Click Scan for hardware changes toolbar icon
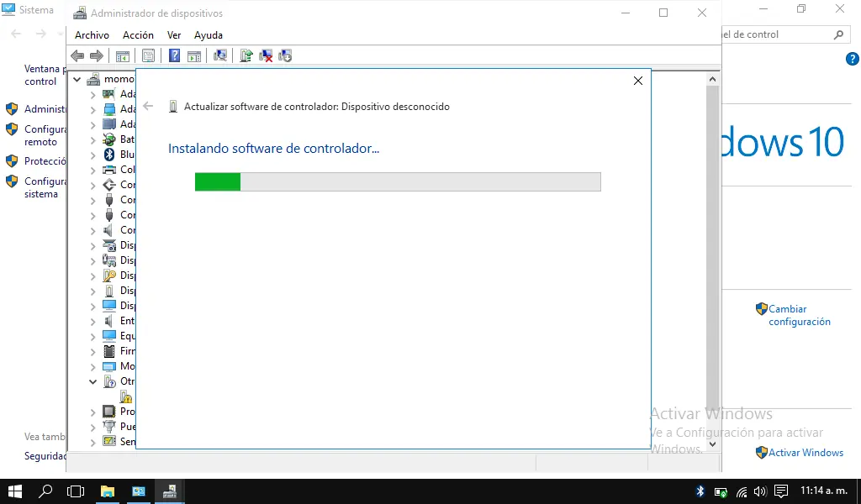 pyautogui.click(x=220, y=56)
